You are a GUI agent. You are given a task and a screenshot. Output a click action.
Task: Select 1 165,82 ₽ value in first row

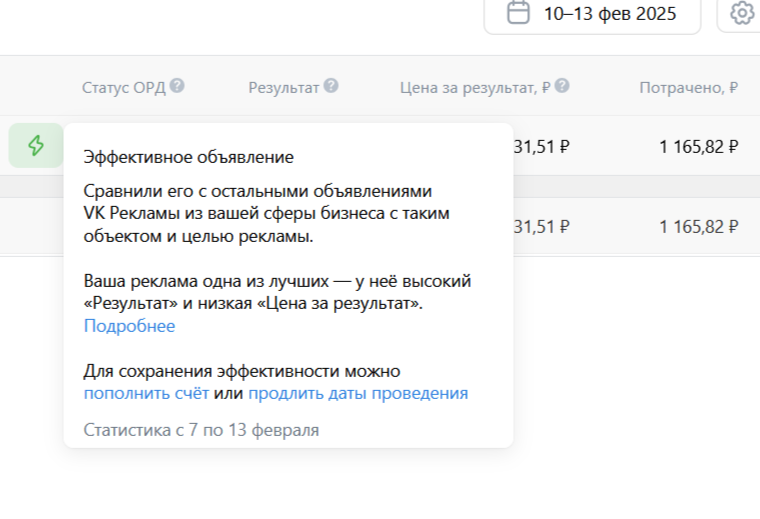tap(698, 147)
